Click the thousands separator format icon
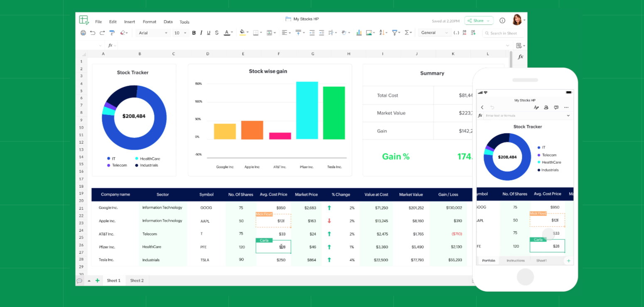The image size is (644, 307). point(456,33)
